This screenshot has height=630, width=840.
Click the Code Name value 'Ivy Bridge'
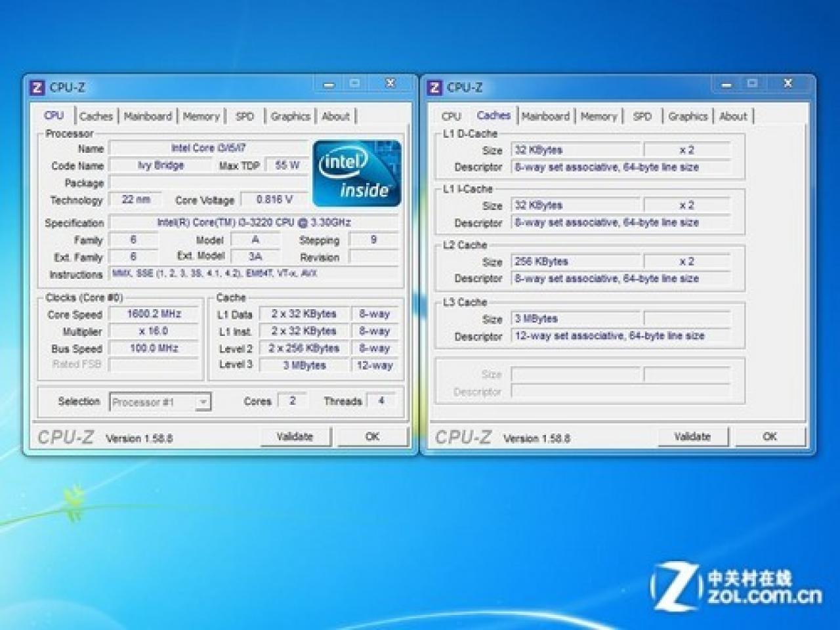point(160,165)
